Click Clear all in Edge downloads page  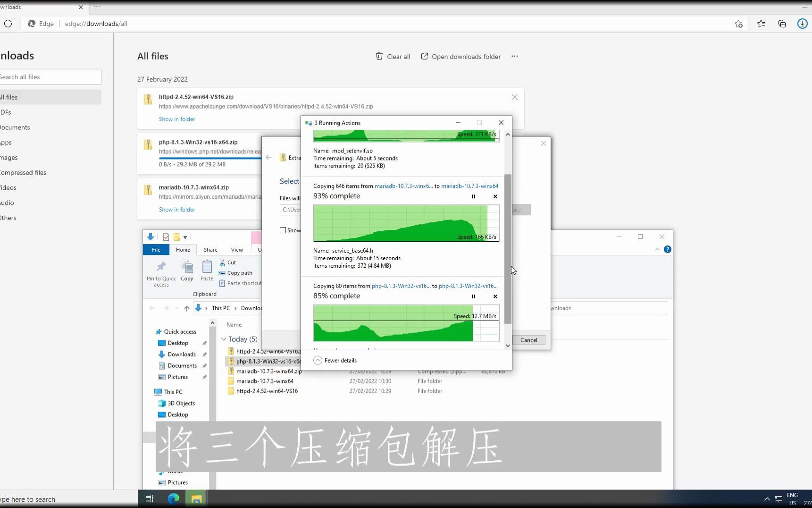point(393,56)
